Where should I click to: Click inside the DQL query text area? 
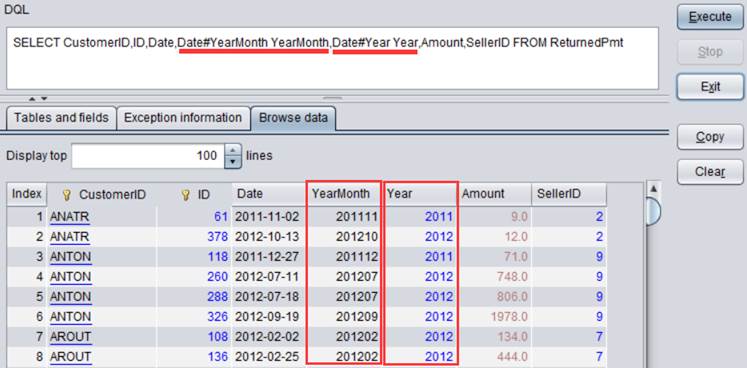333,58
